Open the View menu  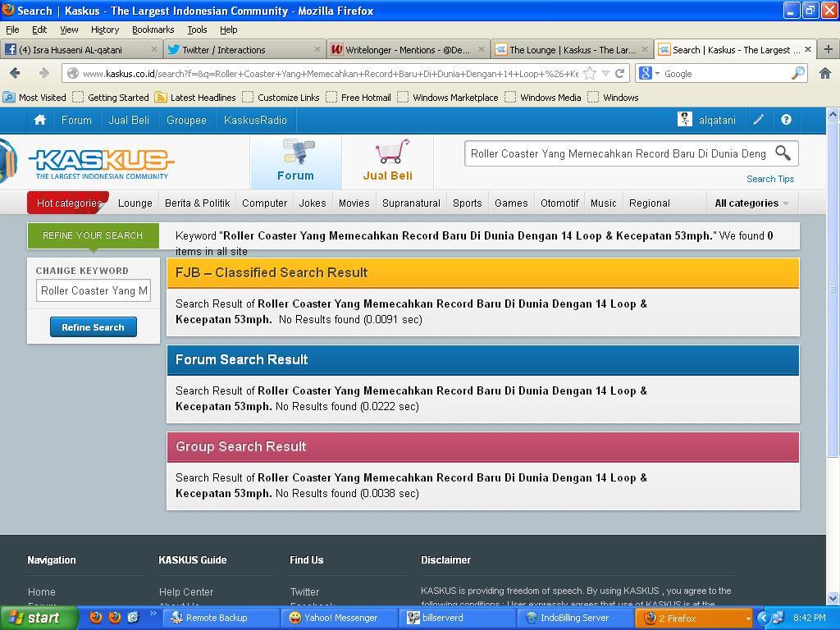click(x=69, y=30)
